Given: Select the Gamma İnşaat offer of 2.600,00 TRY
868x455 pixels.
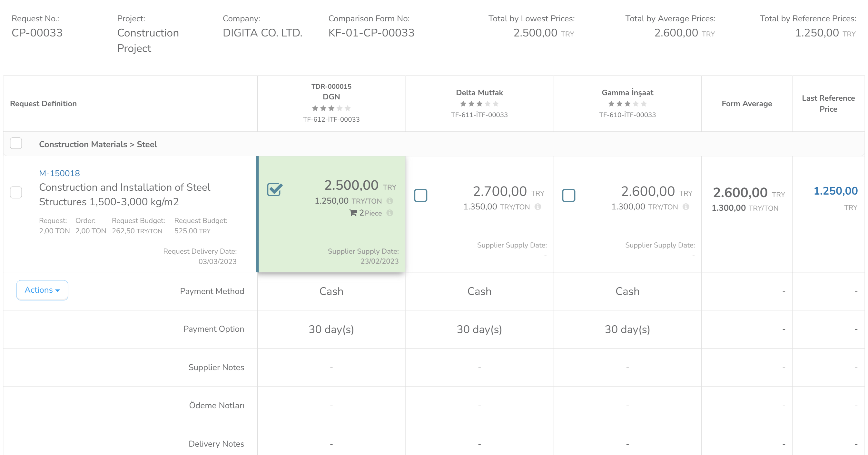Looking at the screenshot, I should click(568, 196).
